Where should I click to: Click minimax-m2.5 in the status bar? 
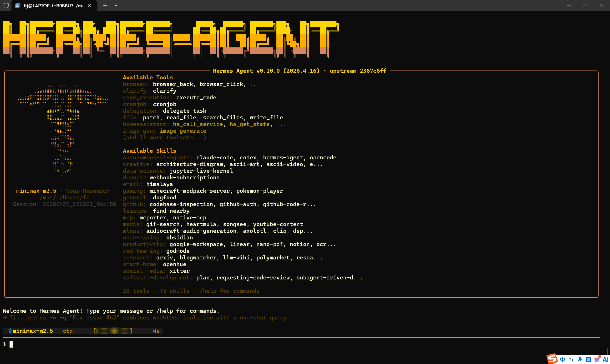(x=33, y=331)
